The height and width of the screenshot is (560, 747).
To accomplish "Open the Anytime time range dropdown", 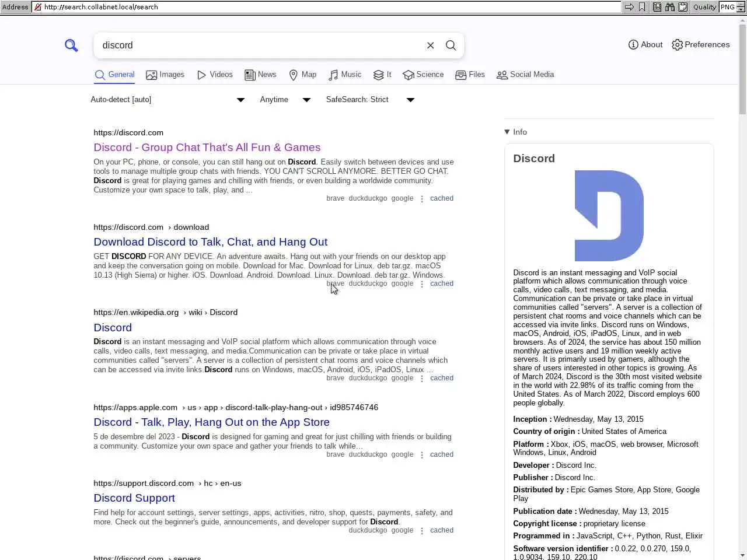I will 285,100.
